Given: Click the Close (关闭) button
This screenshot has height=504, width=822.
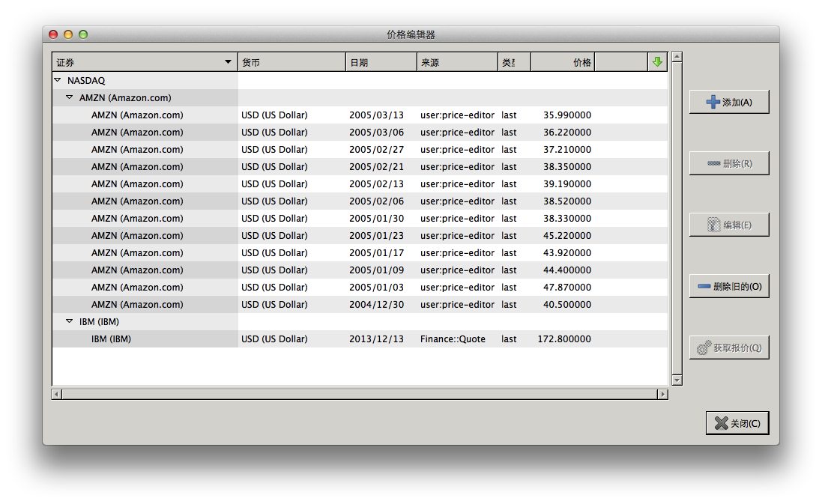Looking at the screenshot, I should point(737,423).
